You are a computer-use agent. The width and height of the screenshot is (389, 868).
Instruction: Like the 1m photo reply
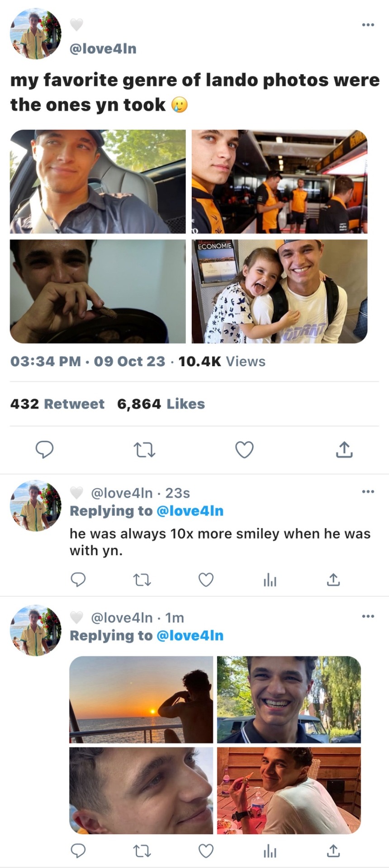tap(206, 851)
